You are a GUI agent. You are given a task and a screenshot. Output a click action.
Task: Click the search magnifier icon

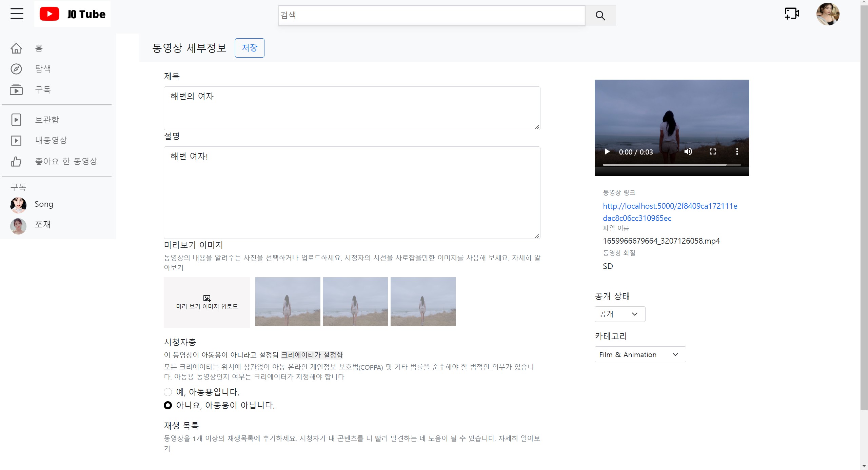600,15
